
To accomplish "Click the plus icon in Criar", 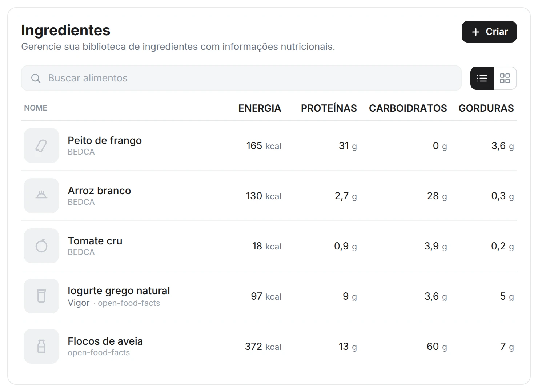I will [x=475, y=32].
